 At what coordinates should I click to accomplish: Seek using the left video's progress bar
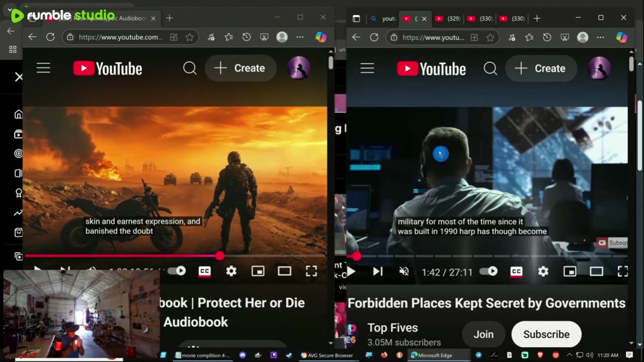point(175,256)
